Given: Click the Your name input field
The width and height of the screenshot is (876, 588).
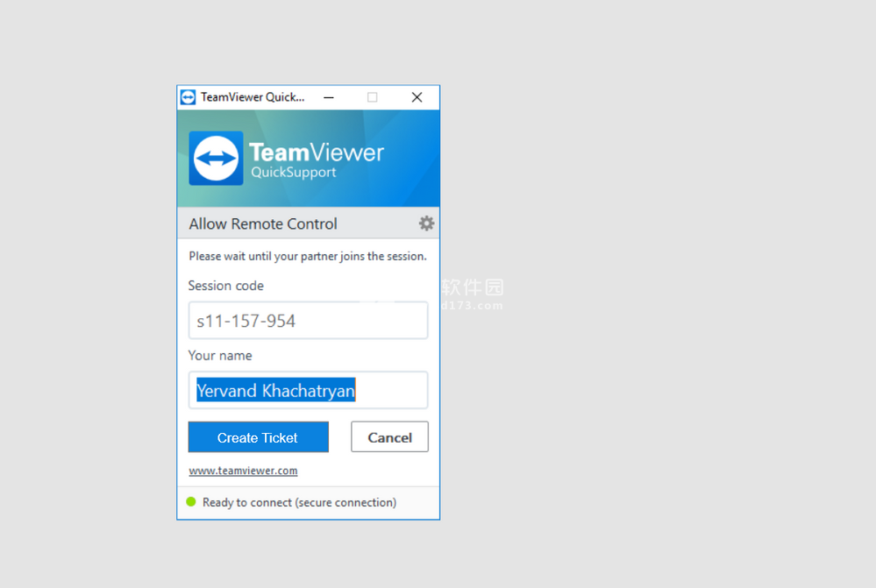Looking at the screenshot, I should click(x=309, y=390).
